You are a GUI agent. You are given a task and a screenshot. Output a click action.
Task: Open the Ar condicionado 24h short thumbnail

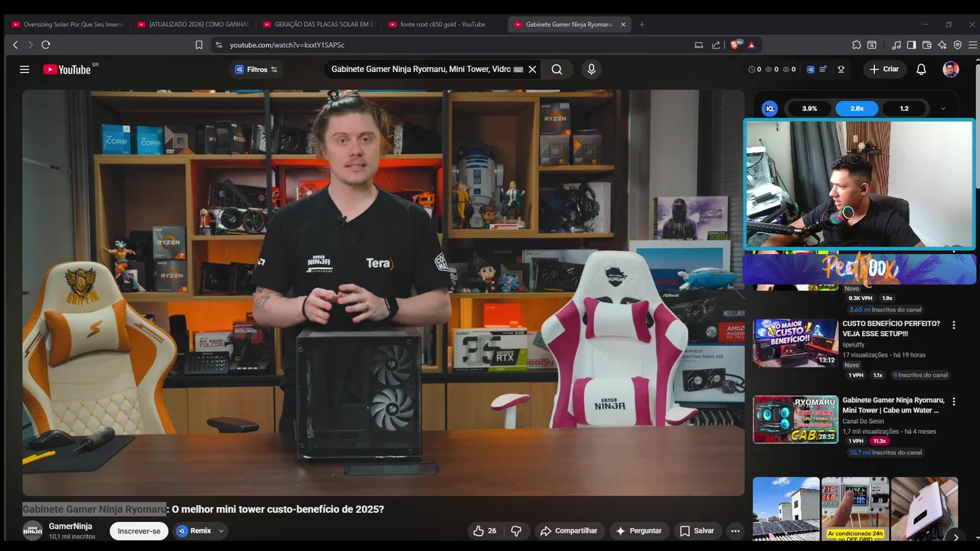[x=854, y=510]
